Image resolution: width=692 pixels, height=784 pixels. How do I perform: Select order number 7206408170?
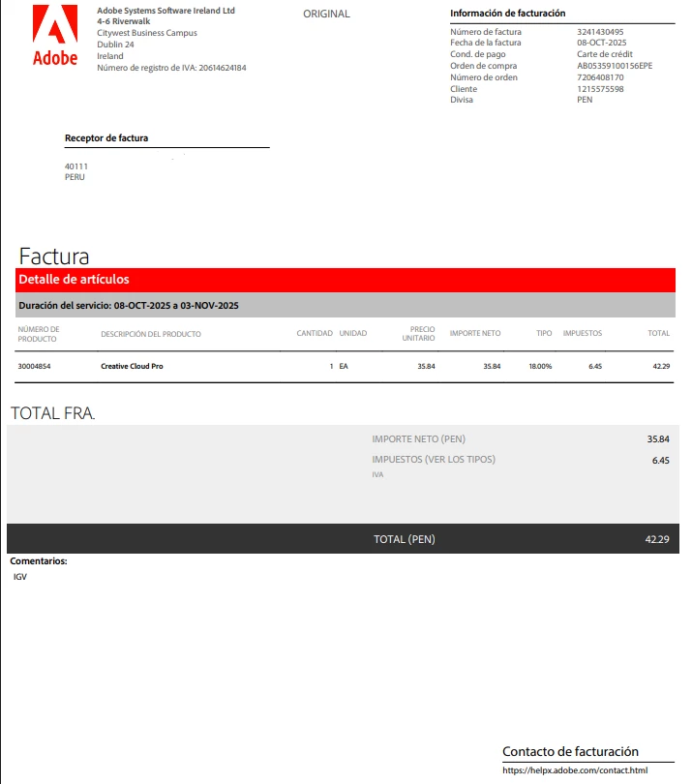[600, 77]
